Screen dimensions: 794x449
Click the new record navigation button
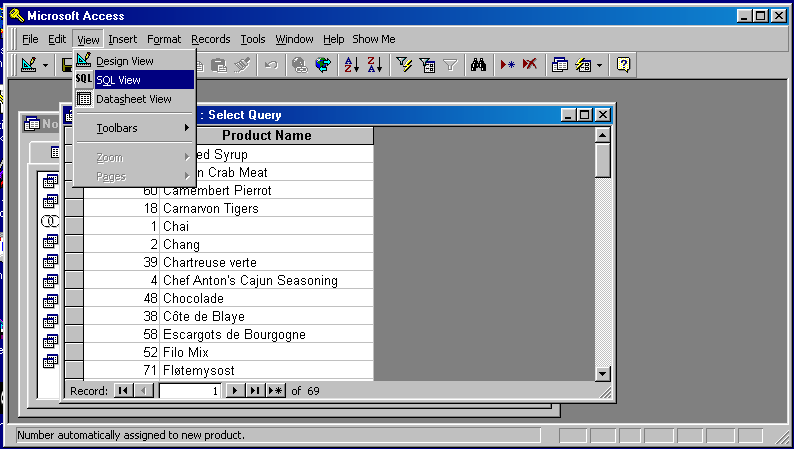[x=275, y=391]
